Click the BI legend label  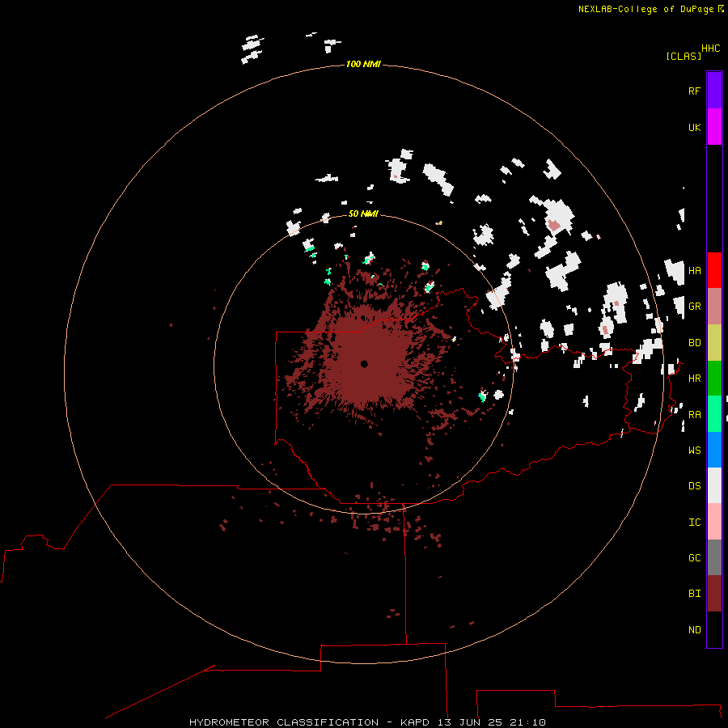pos(694,594)
